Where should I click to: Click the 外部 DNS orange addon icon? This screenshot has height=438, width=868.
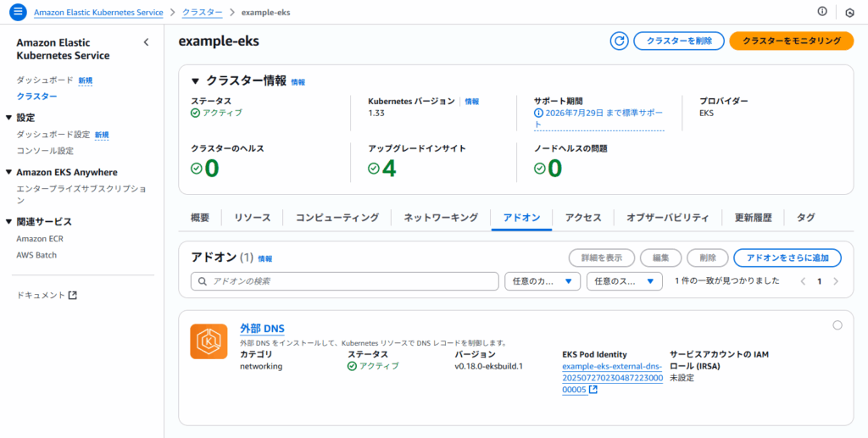(x=209, y=341)
